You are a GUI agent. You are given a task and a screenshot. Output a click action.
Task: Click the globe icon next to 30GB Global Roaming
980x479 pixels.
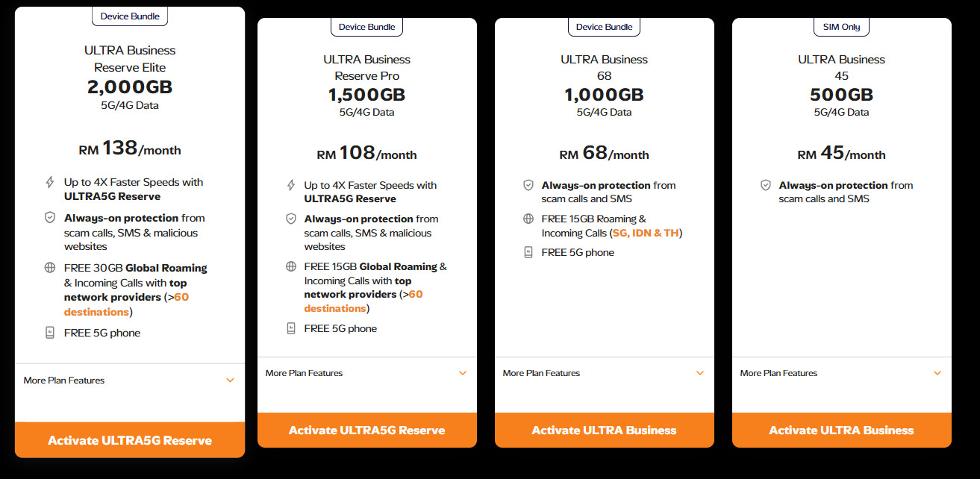click(49, 267)
